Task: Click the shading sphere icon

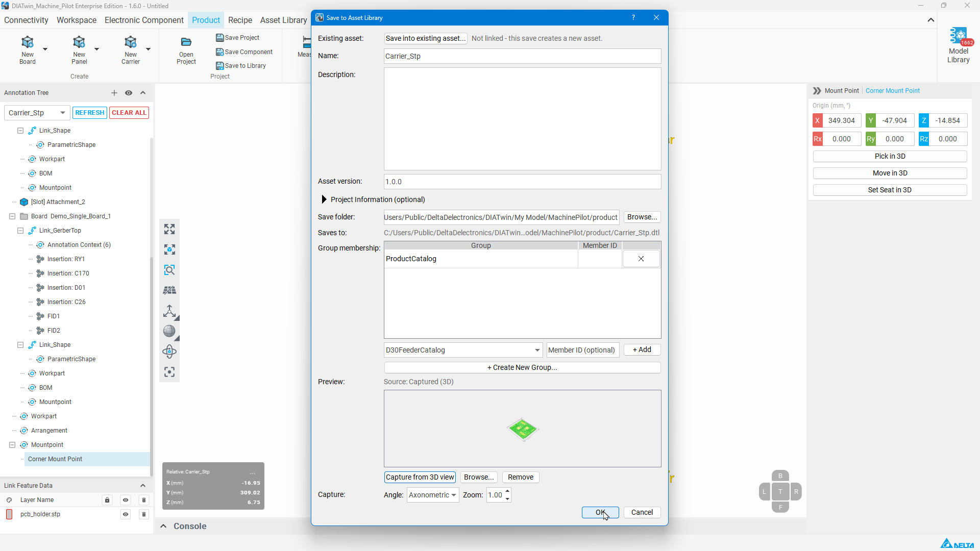Action: tap(169, 331)
